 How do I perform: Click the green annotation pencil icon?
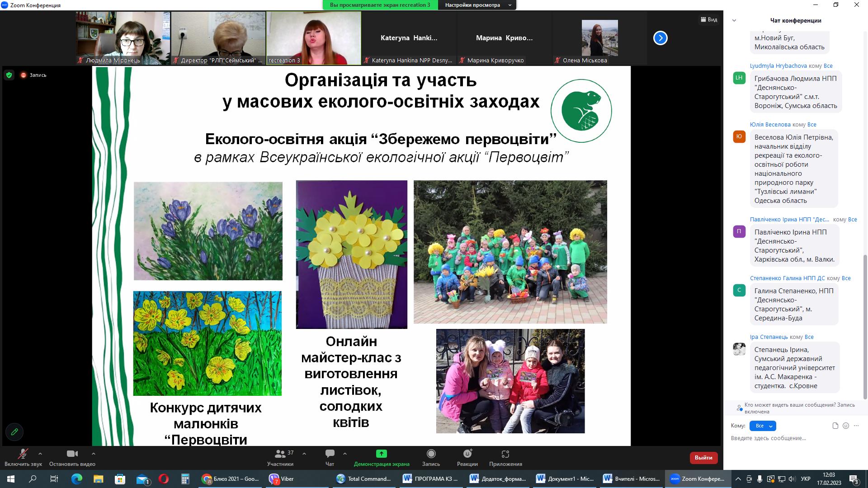(x=14, y=432)
